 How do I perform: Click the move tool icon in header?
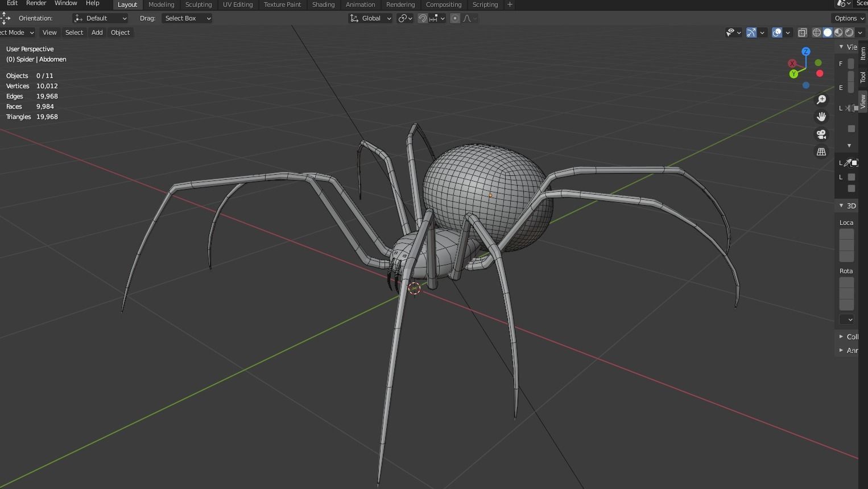point(5,18)
